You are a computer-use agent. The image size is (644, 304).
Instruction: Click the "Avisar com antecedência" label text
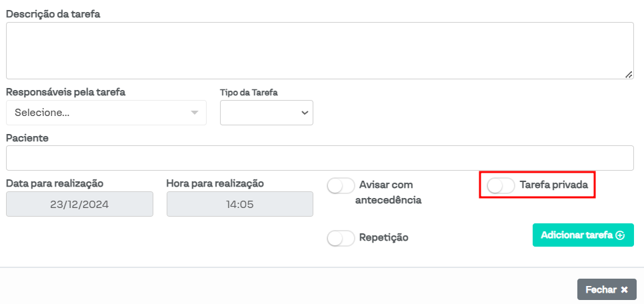coord(390,191)
